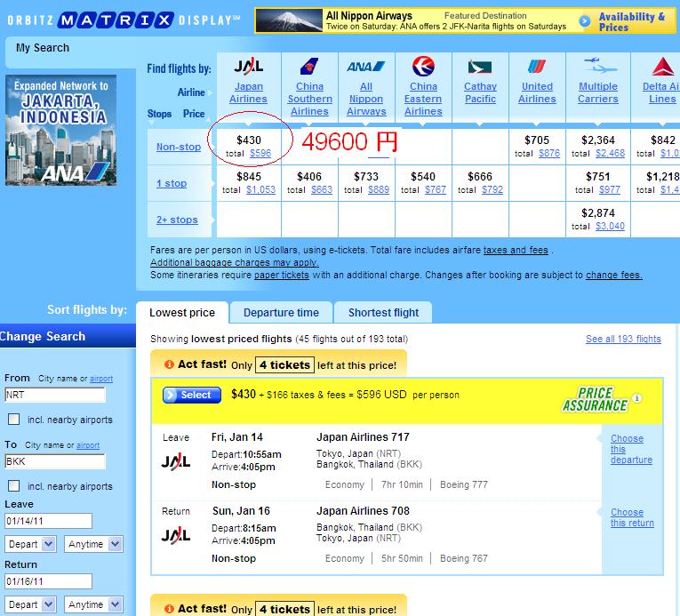Image resolution: width=680 pixels, height=616 pixels.
Task: Click the United Airlines link
Action: [537, 92]
